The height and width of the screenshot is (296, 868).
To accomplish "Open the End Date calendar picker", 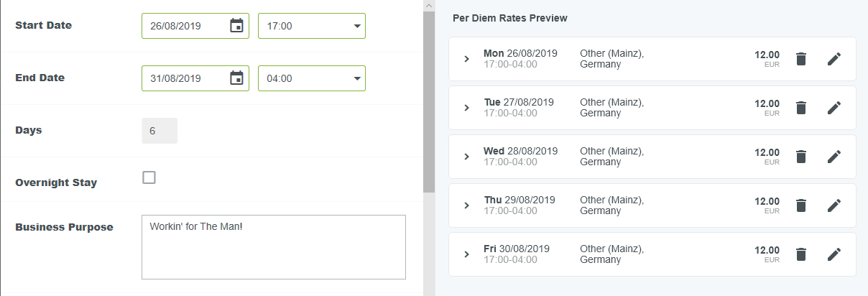I will click(236, 78).
